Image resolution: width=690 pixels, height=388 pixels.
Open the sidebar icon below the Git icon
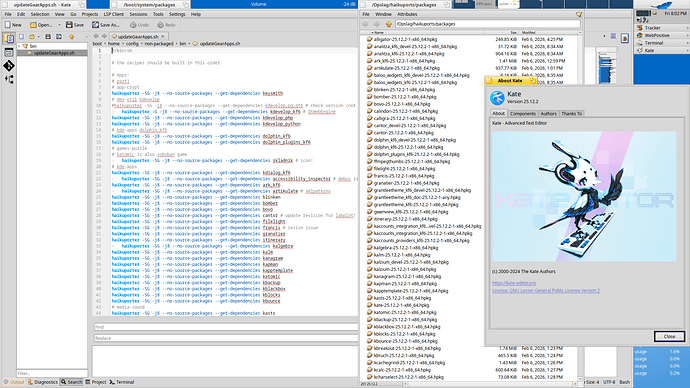pos(9,80)
